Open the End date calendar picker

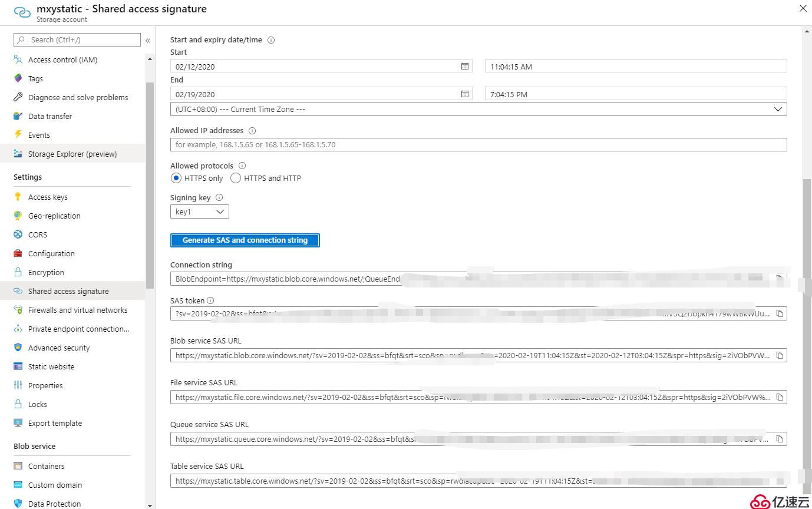click(x=465, y=94)
